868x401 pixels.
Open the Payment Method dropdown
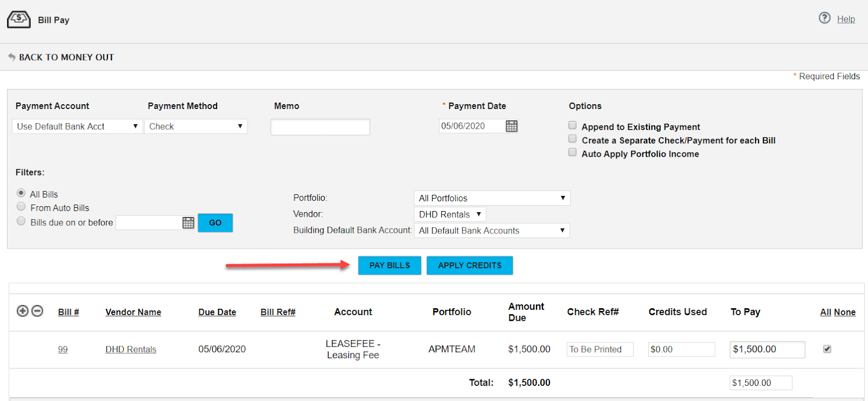point(196,126)
